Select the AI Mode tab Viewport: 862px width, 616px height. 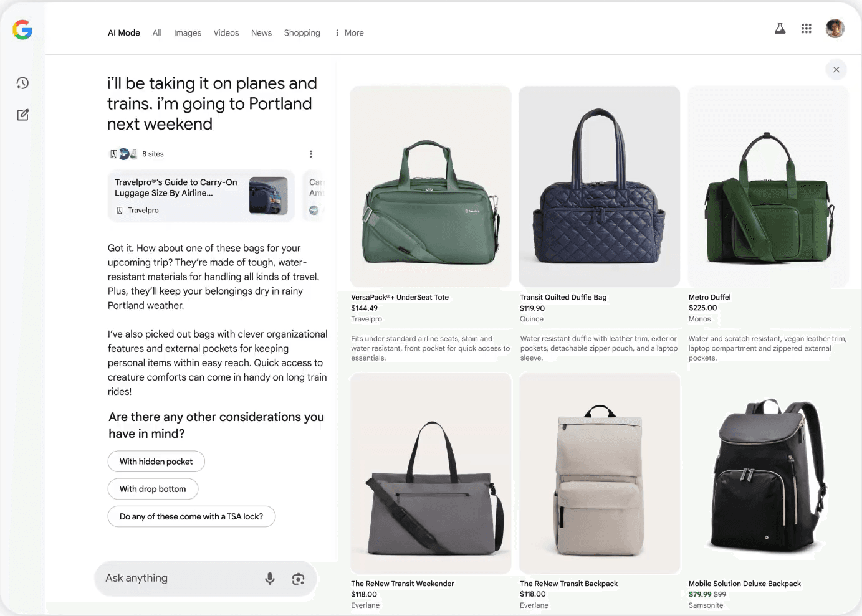[123, 32]
